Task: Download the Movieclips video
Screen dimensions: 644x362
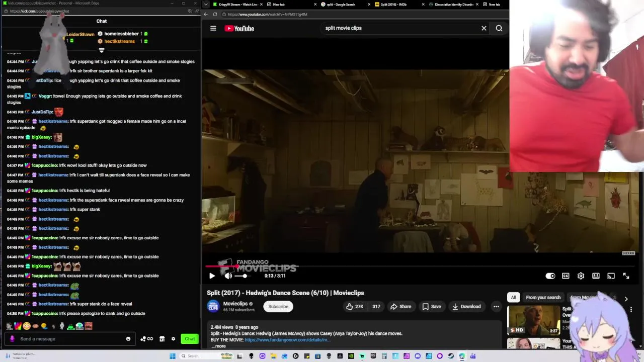Action: 466,306
